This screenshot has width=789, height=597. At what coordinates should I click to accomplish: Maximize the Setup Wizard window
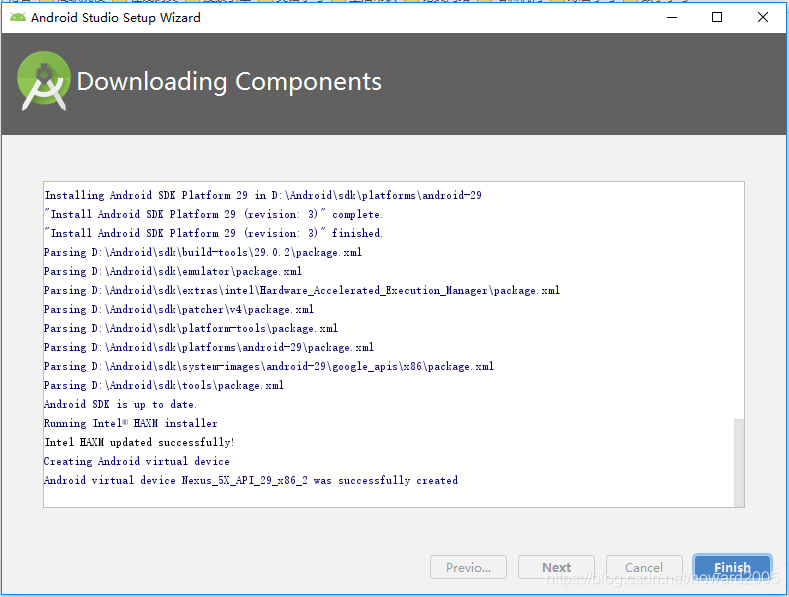(717, 18)
